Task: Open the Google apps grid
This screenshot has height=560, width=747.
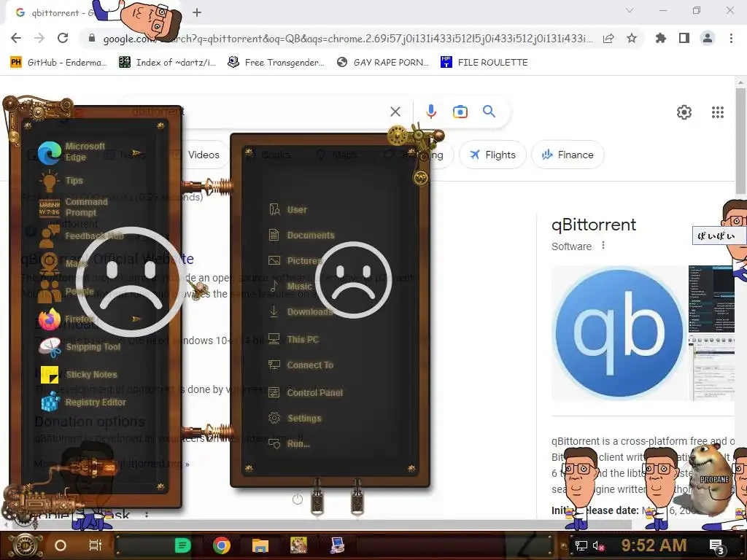Action: tap(718, 112)
